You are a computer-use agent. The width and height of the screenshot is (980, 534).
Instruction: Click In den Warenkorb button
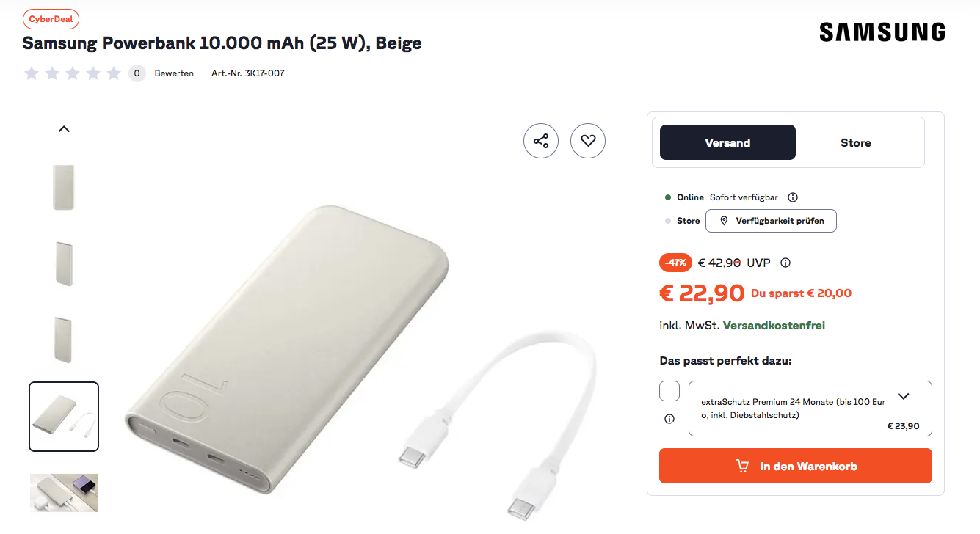tap(796, 466)
